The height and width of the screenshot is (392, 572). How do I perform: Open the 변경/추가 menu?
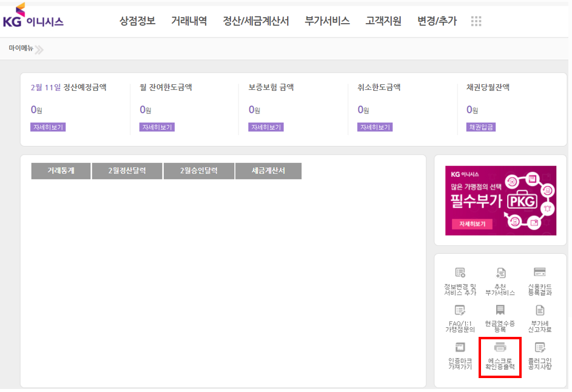(x=437, y=21)
